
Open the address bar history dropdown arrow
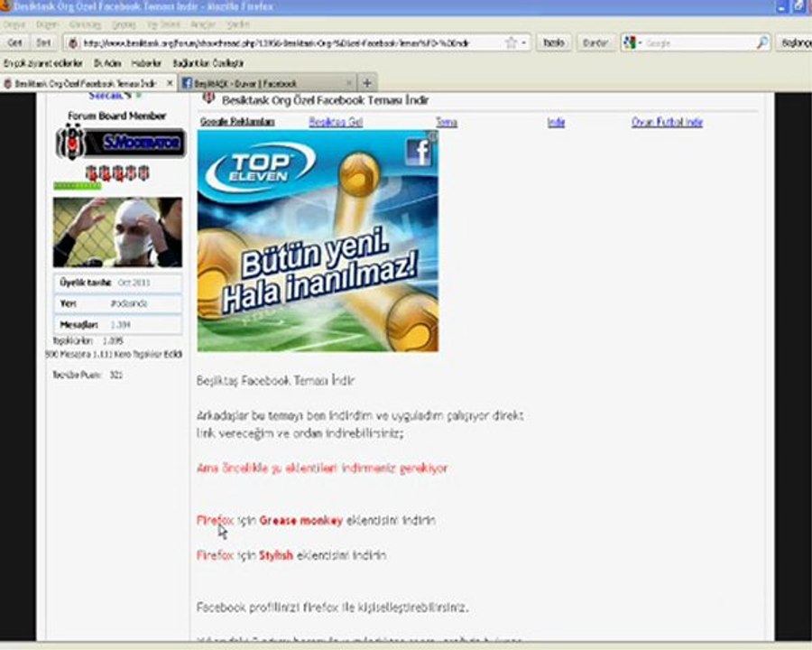(524, 43)
